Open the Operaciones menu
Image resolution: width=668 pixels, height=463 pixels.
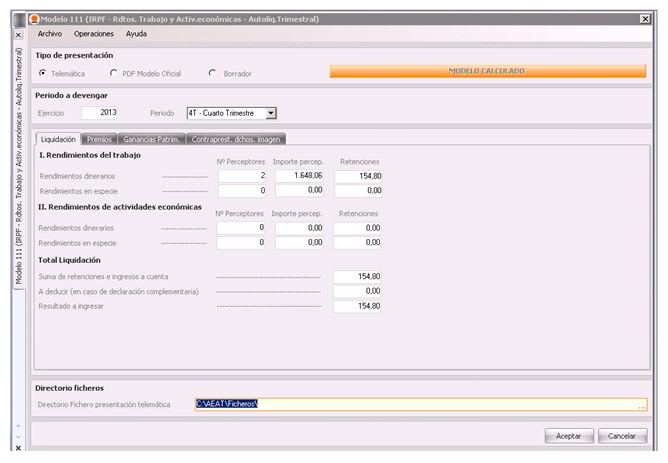(x=94, y=33)
